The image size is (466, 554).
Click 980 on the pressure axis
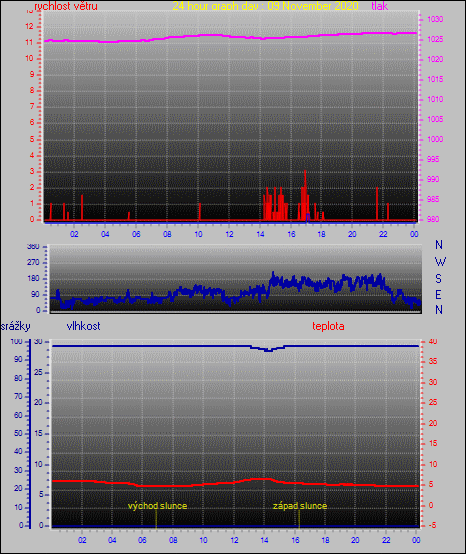click(433, 219)
